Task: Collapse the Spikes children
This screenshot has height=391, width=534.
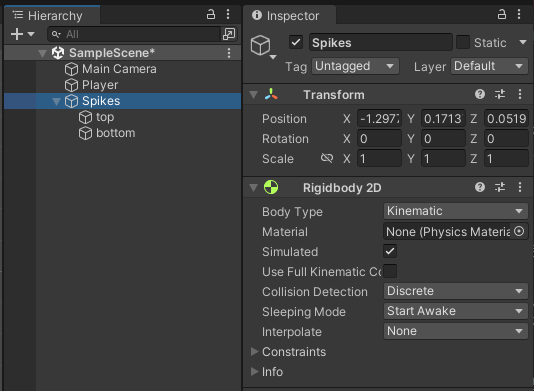Action: click(56, 101)
